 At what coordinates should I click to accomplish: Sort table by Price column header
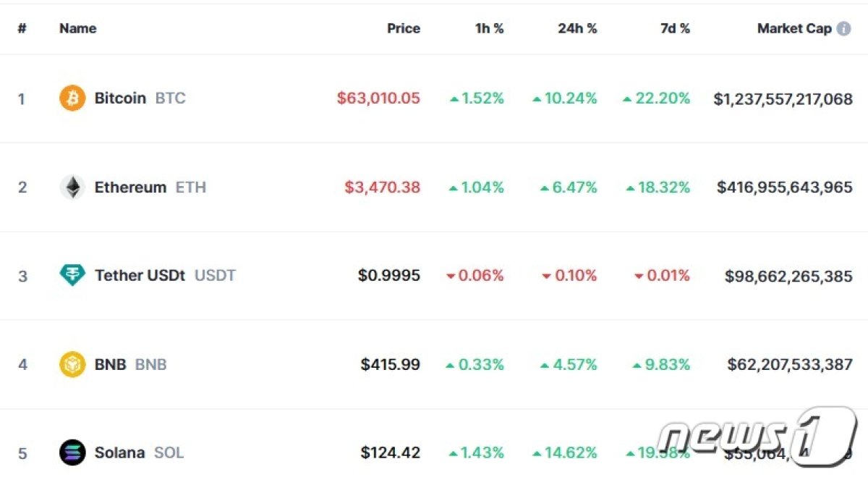[x=403, y=29]
